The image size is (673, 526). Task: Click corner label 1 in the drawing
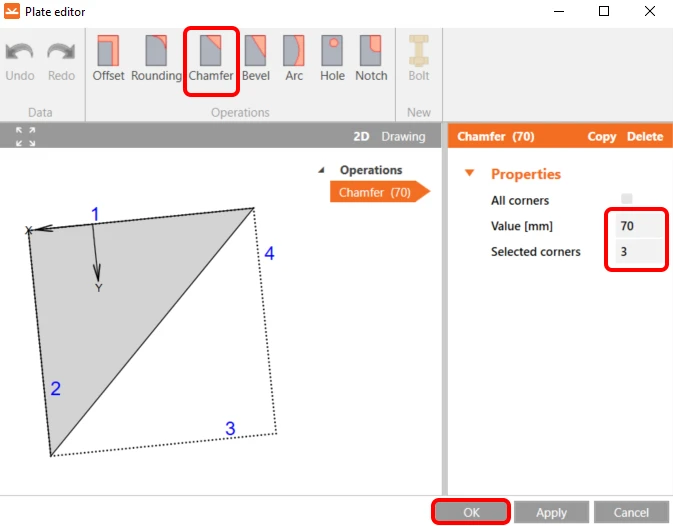coord(95,214)
